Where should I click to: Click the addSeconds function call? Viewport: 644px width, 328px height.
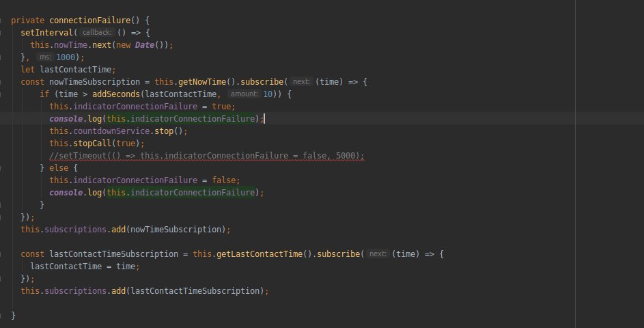(116, 94)
